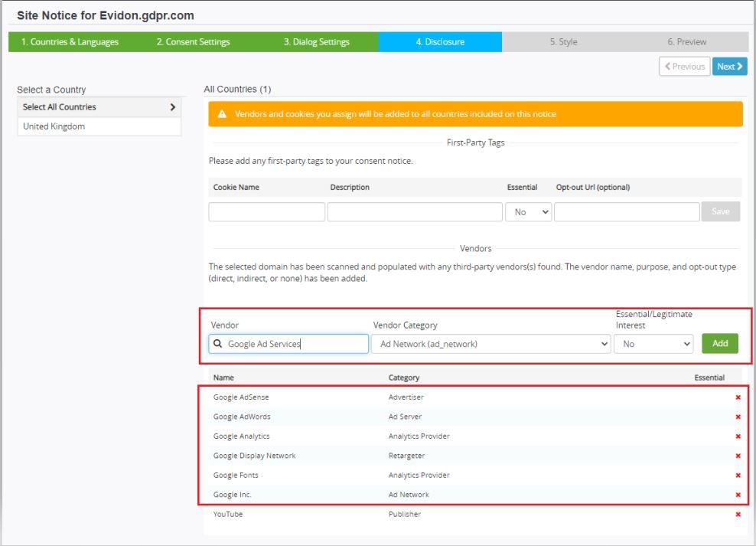
Task: Focus the Opt-out Url input field
Action: click(x=627, y=212)
